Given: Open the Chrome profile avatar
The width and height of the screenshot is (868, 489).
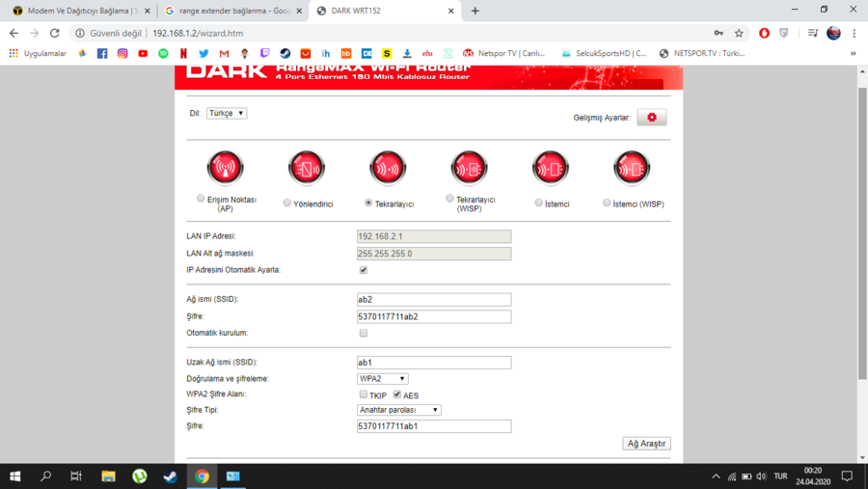Looking at the screenshot, I should click(x=833, y=33).
